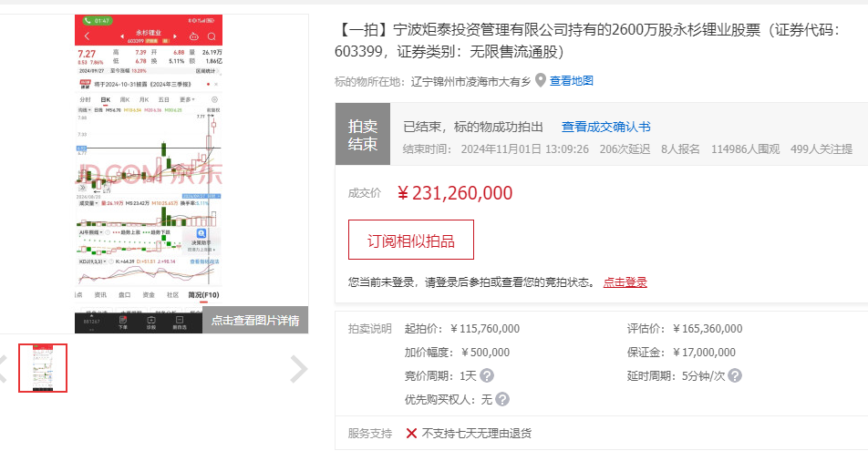Click help icon beside 竞价周期 1天
868x461 pixels.
[487, 375]
